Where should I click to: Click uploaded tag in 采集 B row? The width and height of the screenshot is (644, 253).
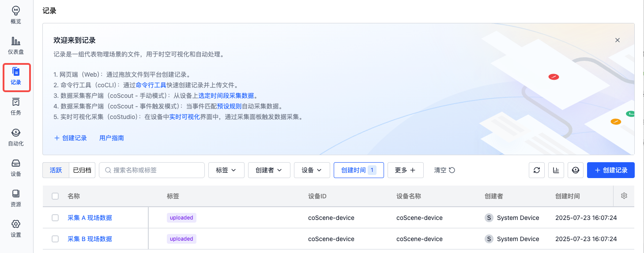[x=181, y=239]
